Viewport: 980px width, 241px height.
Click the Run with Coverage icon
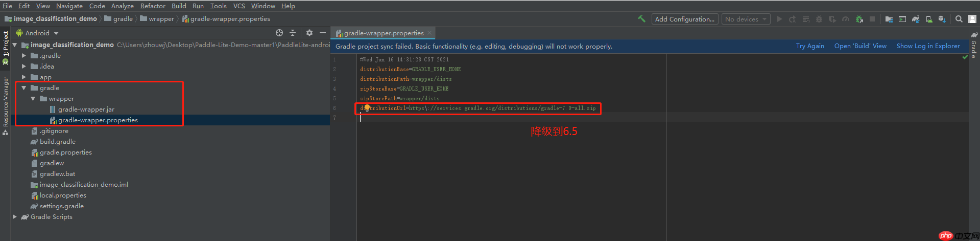[832, 19]
